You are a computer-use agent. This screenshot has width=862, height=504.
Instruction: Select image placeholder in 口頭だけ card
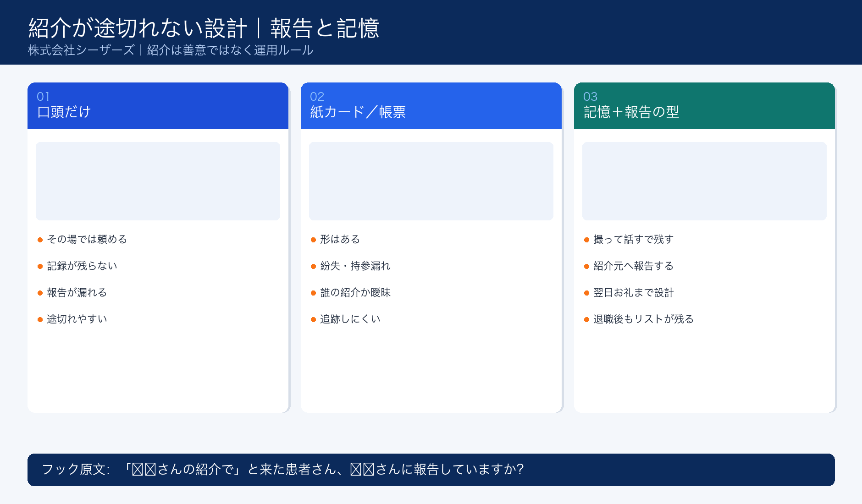[158, 181]
